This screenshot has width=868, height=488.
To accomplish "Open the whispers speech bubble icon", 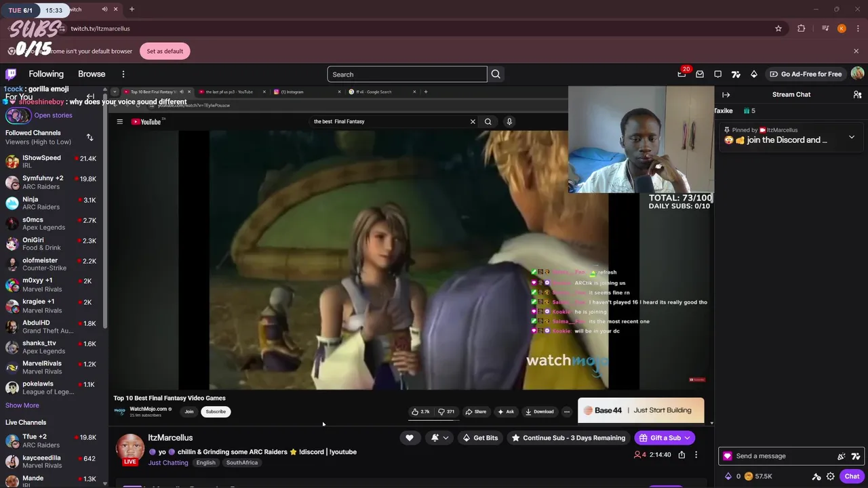I will [717, 74].
